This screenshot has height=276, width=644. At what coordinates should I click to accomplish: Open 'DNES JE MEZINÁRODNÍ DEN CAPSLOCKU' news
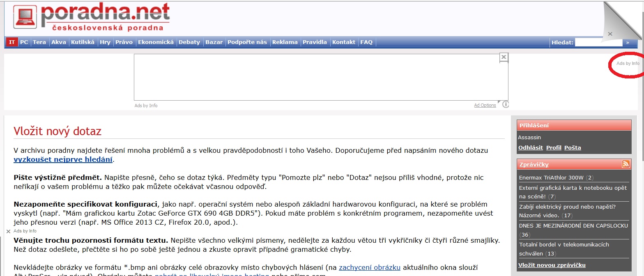pos(573,225)
